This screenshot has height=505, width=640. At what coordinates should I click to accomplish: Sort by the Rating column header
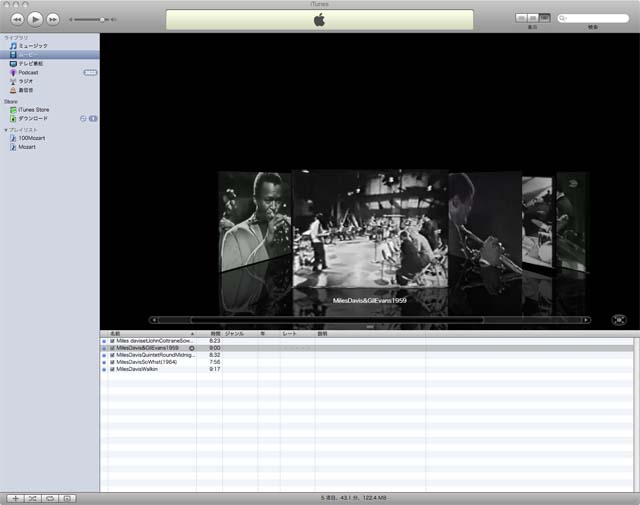[x=298, y=334]
